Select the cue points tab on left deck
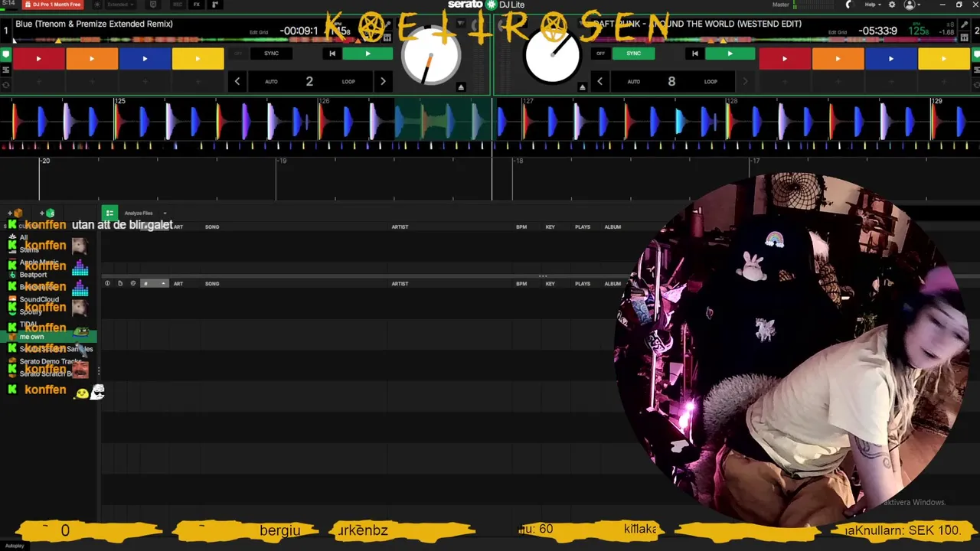 (5, 54)
